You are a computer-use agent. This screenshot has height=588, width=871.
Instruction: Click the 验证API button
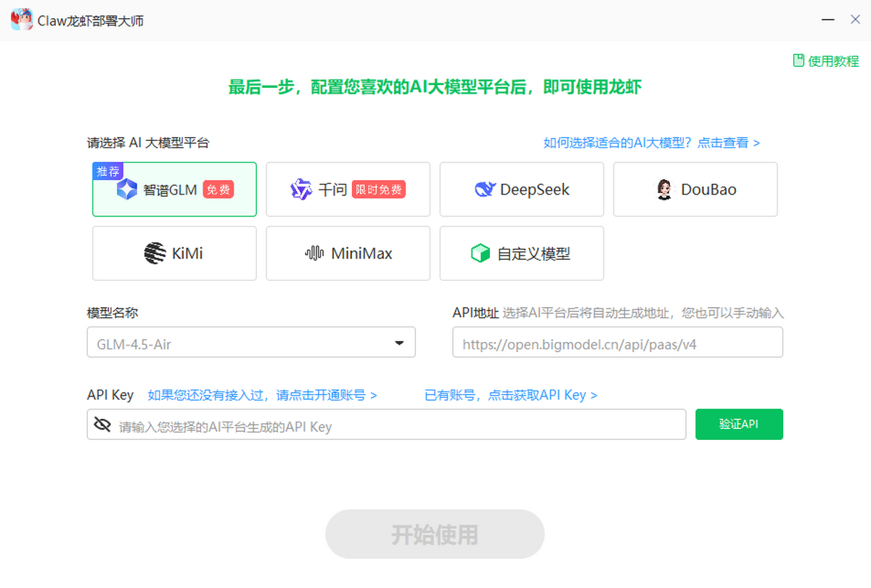pyautogui.click(x=739, y=424)
